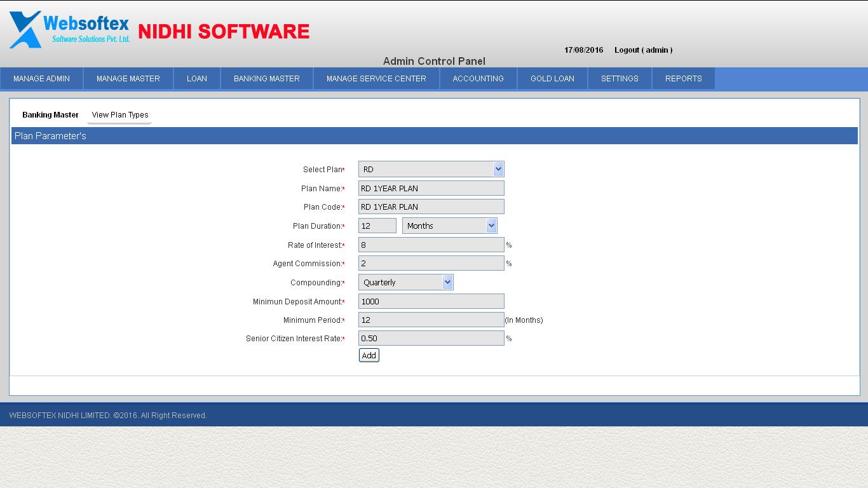Viewport: 868px width, 488px height.
Task: Click the Minimun Deposit Amount field
Action: (431, 301)
